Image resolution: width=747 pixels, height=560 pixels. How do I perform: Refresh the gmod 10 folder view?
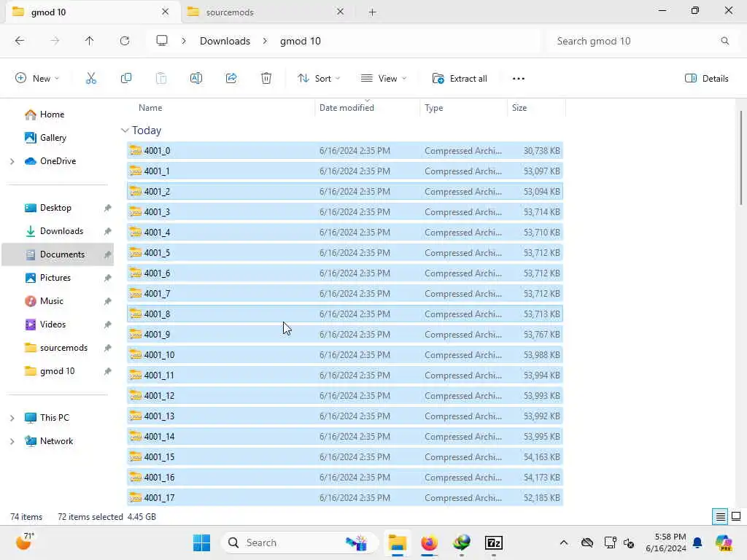125,41
